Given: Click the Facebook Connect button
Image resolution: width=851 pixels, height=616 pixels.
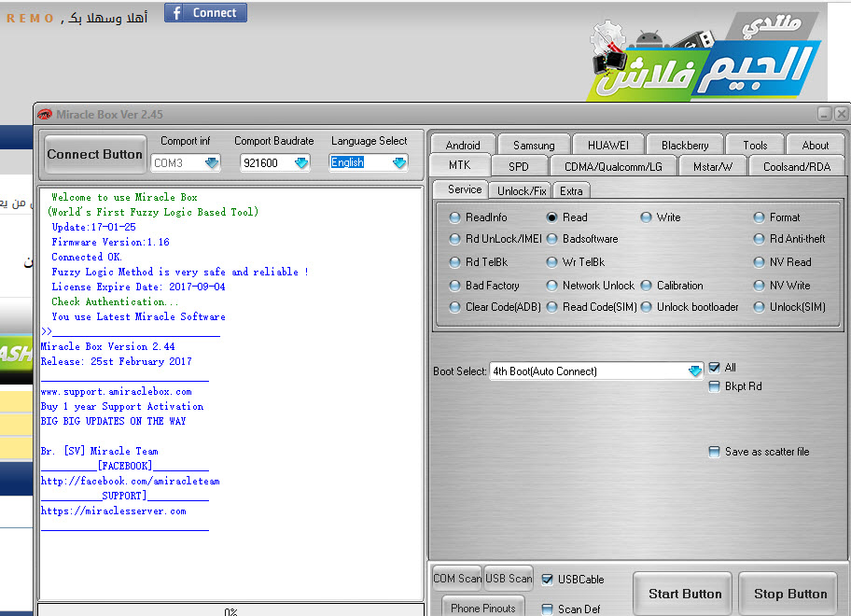Looking at the screenshot, I should pos(205,12).
